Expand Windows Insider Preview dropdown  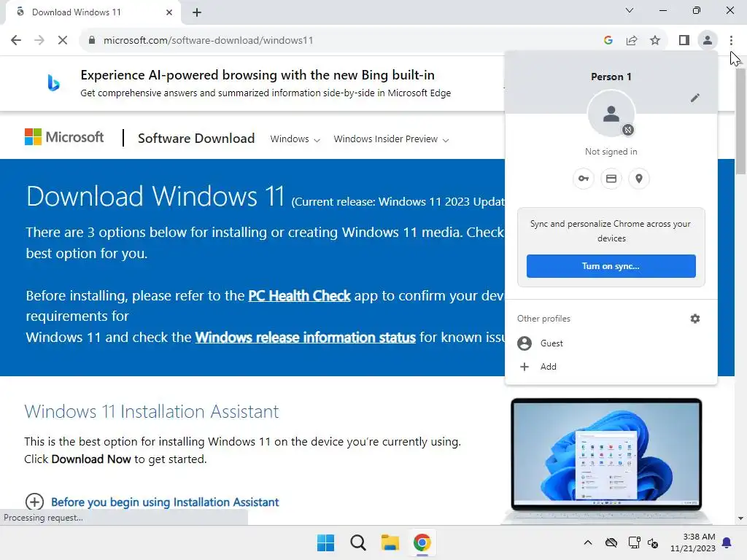pos(391,139)
